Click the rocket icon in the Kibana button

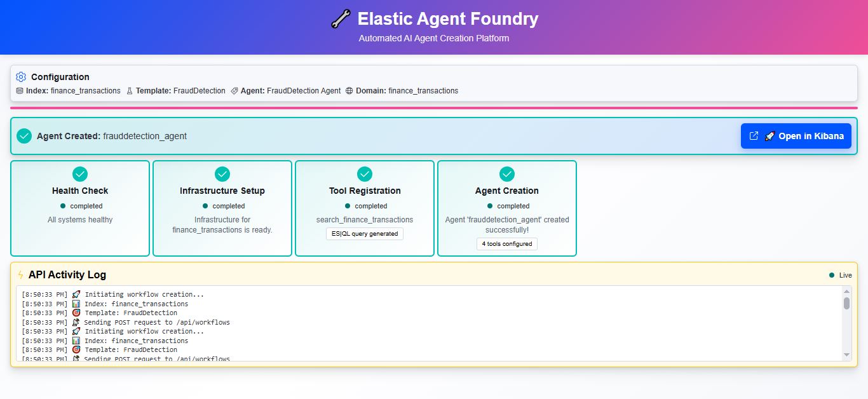click(x=770, y=136)
